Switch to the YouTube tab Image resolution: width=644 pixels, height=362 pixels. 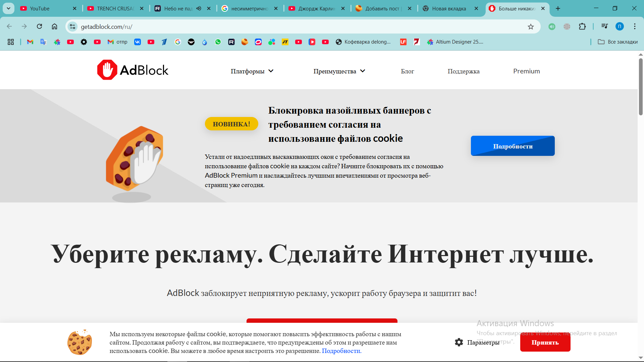[x=49, y=8]
